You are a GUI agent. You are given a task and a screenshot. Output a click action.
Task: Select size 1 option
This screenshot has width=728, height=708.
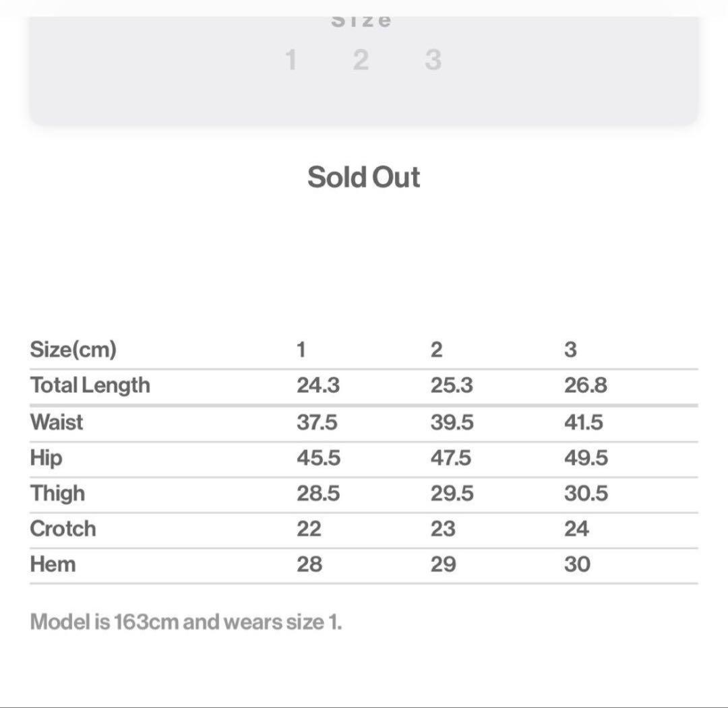click(x=291, y=60)
